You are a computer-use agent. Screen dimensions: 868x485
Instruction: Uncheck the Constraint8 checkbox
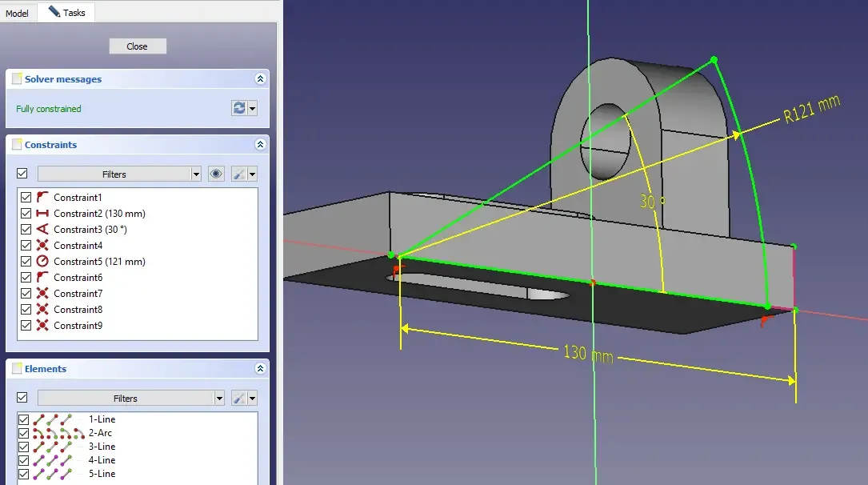click(x=26, y=310)
